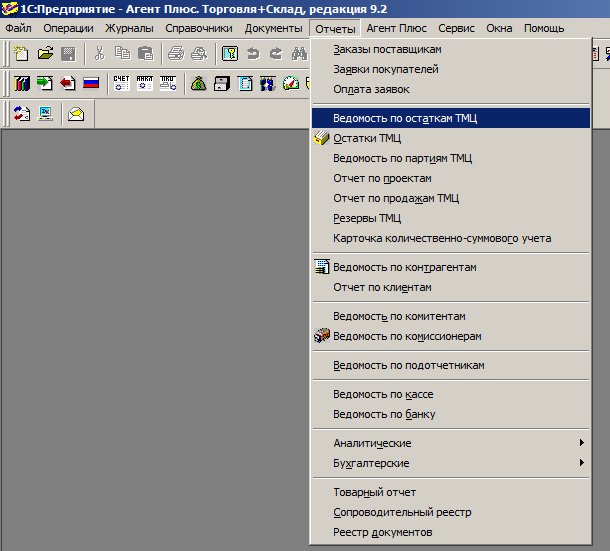
Task: Close the open Отчеты menu
Action: click(x=335, y=28)
